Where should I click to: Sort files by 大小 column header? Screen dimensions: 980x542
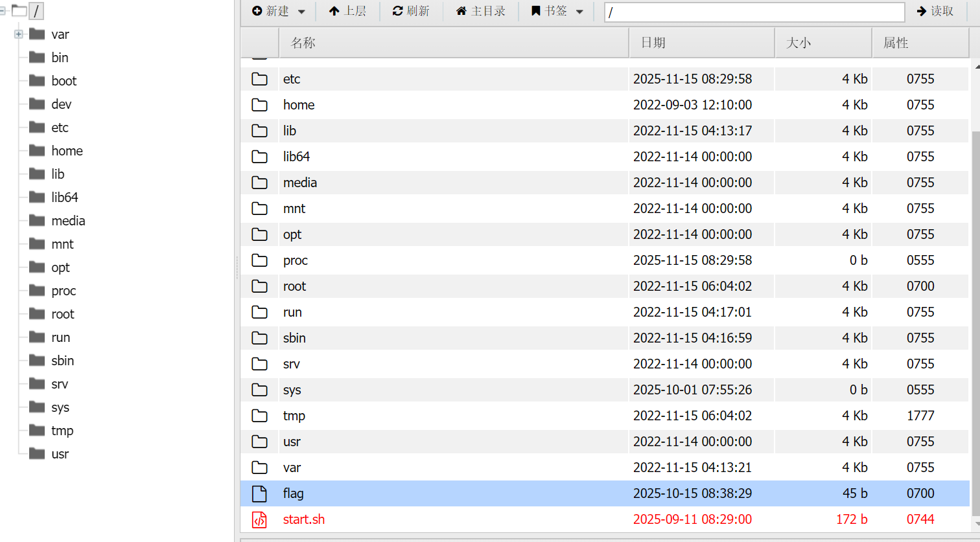tap(823, 43)
